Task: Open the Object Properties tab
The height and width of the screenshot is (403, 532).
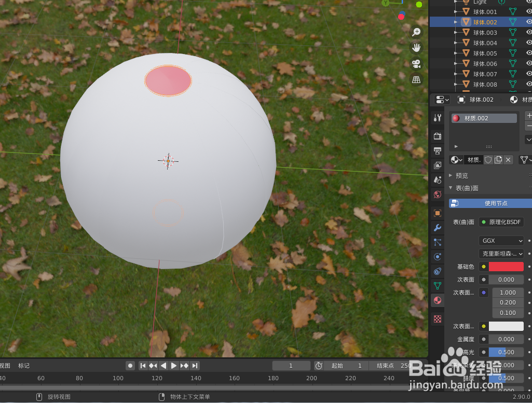Action: pyautogui.click(x=437, y=213)
